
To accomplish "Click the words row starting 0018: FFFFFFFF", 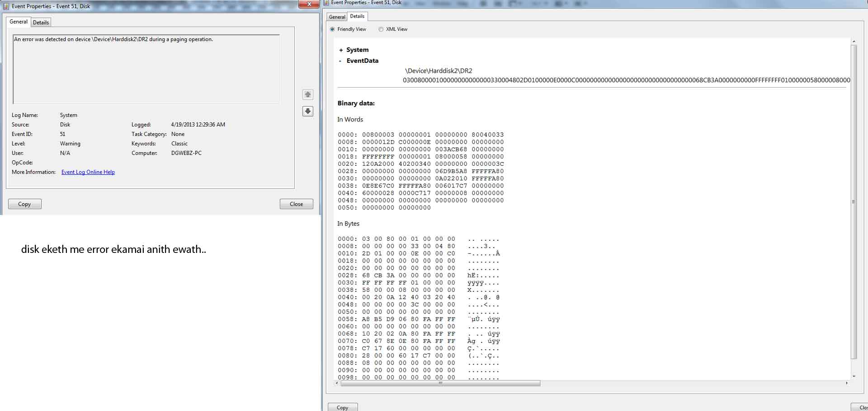I will point(421,157).
